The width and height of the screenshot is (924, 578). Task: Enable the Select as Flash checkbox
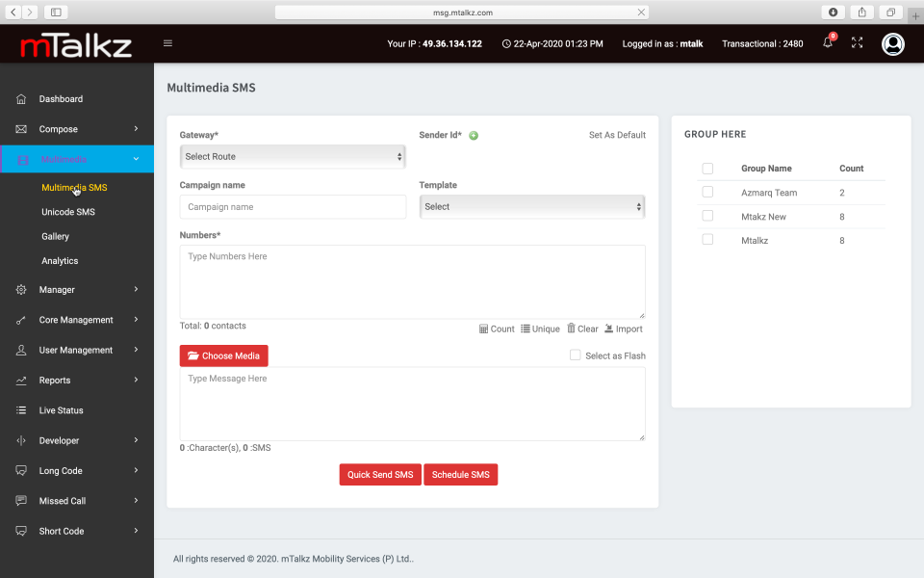pos(575,355)
